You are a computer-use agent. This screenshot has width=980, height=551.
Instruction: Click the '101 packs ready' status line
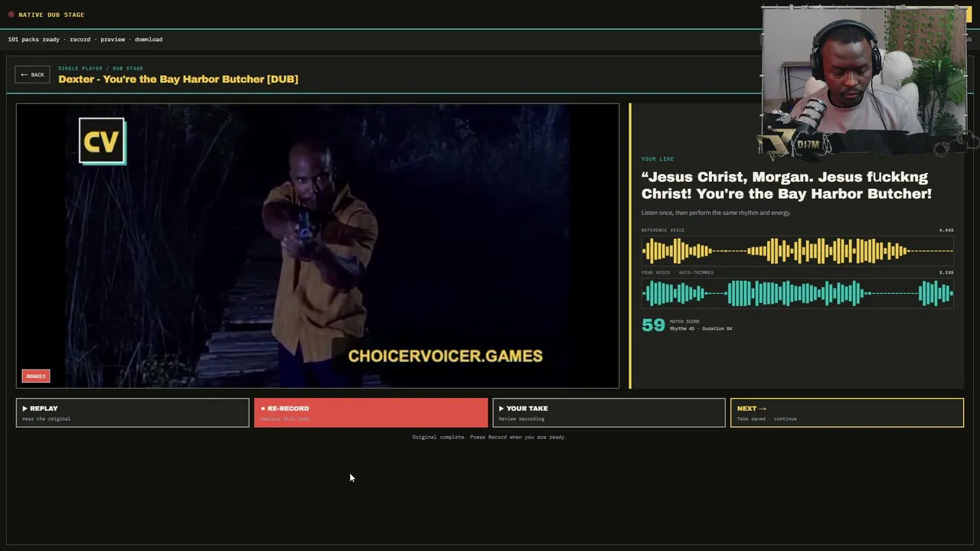[x=85, y=39]
